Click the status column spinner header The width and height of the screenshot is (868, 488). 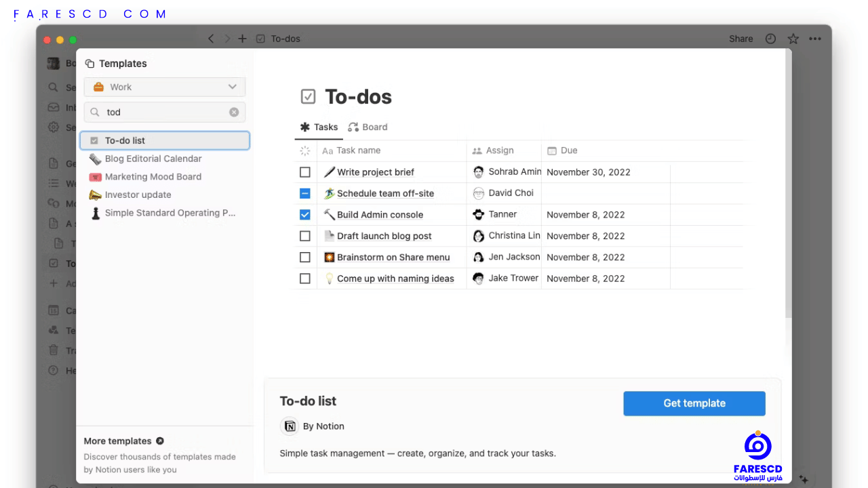(305, 150)
